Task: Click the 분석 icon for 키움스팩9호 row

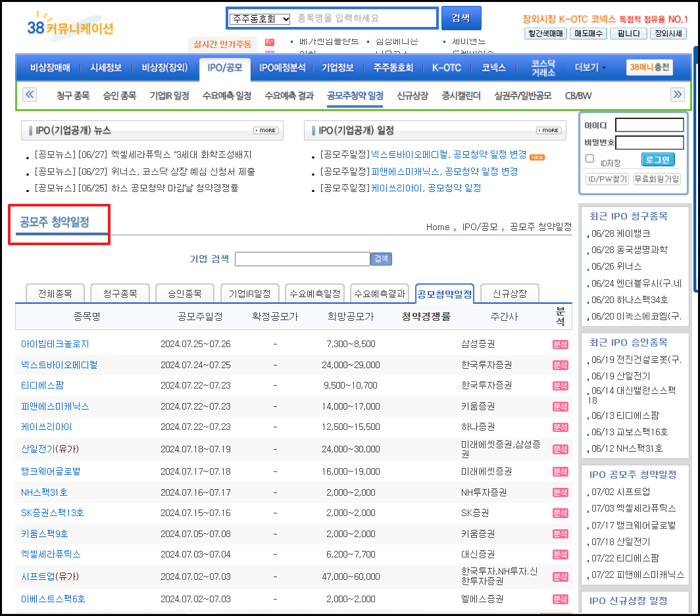Action: tap(561, 534)
